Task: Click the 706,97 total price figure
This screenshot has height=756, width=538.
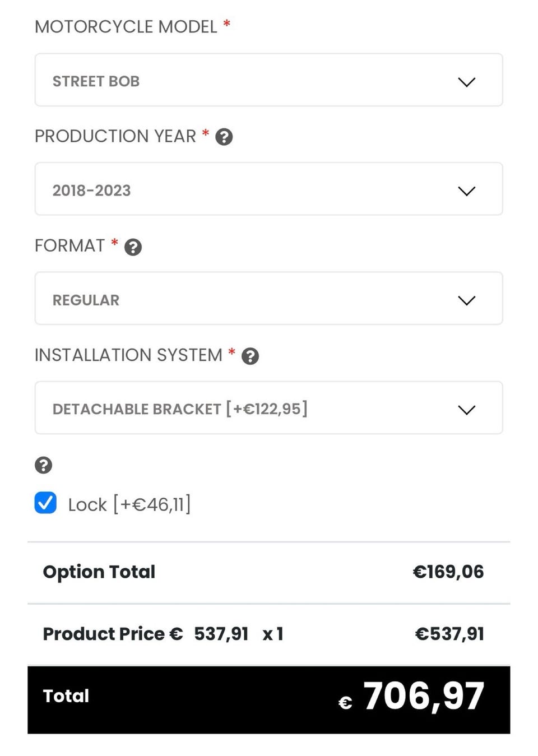Action: [424, 697]
